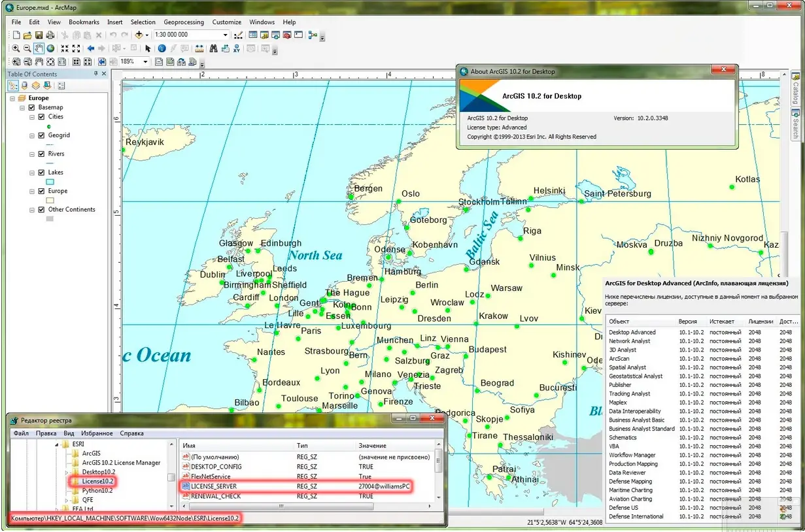Open the Selection menu
Image resolution: width=805 pixels, height=532 pixels.
coord(143,22)
